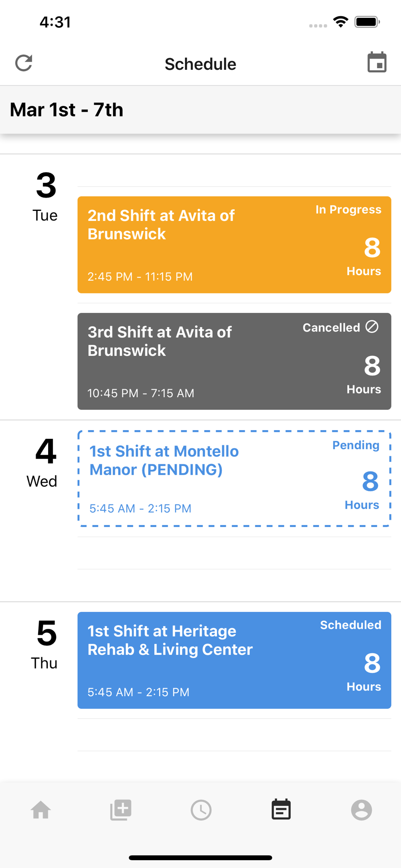
Task: Select the Mar 1st - 7th header
Action: tap(66, 110)
